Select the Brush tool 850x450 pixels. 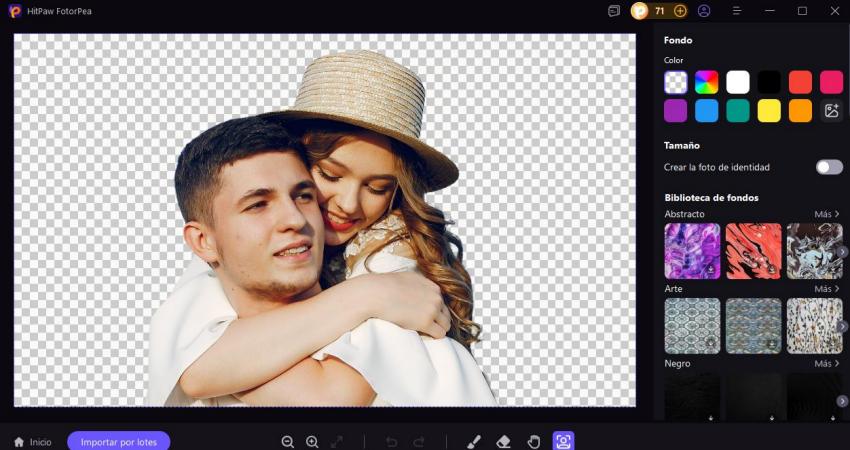click(474, 441)
